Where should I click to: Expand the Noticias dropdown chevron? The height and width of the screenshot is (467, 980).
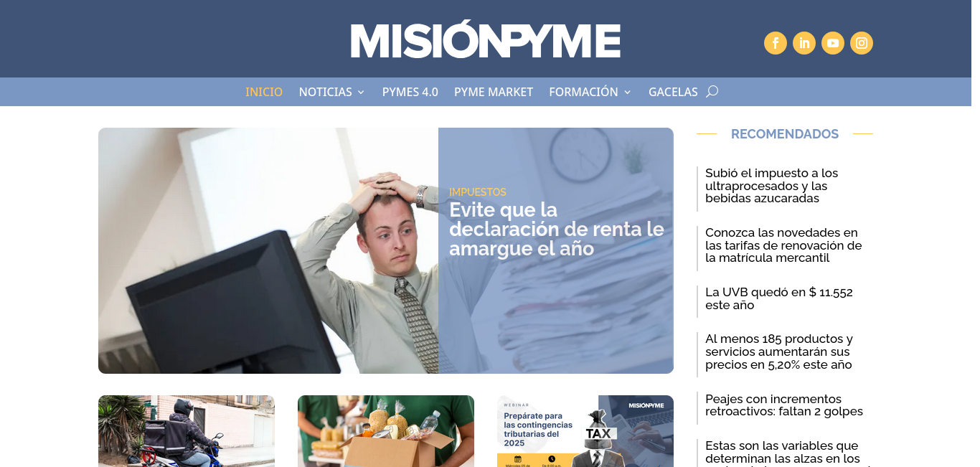[361, 92]
